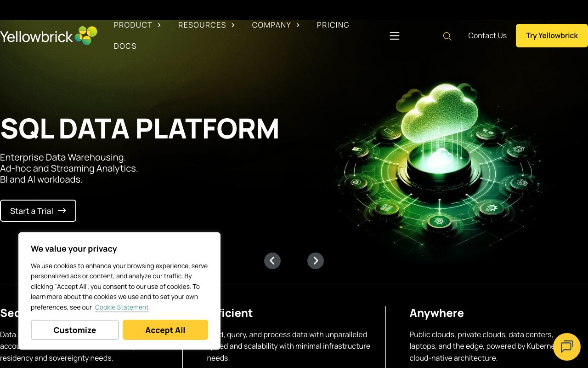Go to previous slide arrow
The image size is (588, 368).
click(x=272, y=261)
